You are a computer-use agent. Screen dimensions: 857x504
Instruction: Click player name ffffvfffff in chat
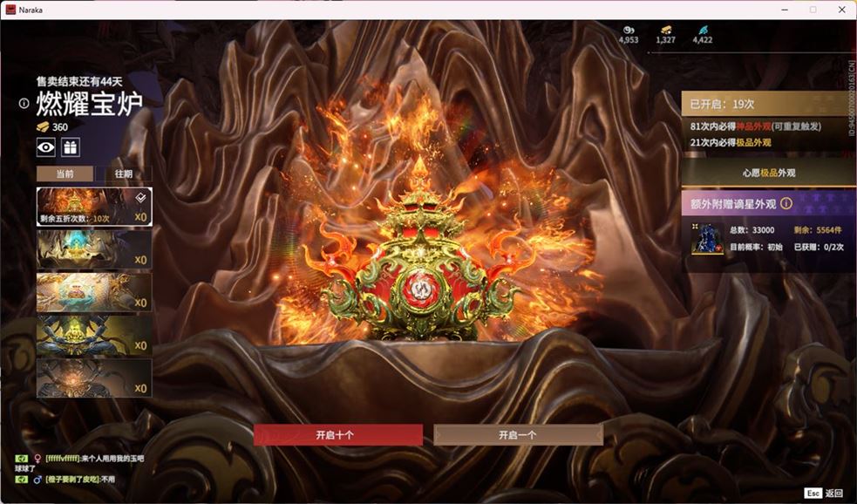[64, 458]
